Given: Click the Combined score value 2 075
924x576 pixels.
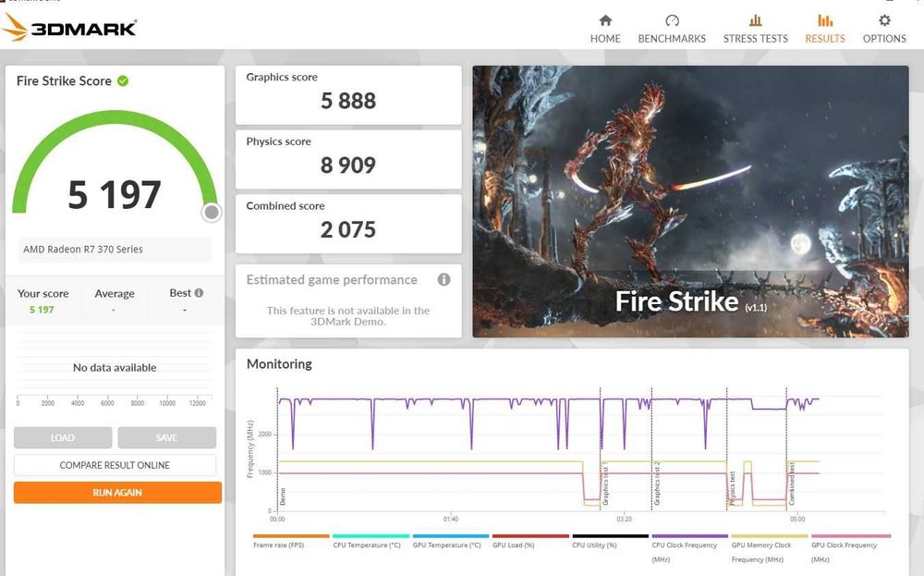Looking at the screenshot, I should click(348, 229).
